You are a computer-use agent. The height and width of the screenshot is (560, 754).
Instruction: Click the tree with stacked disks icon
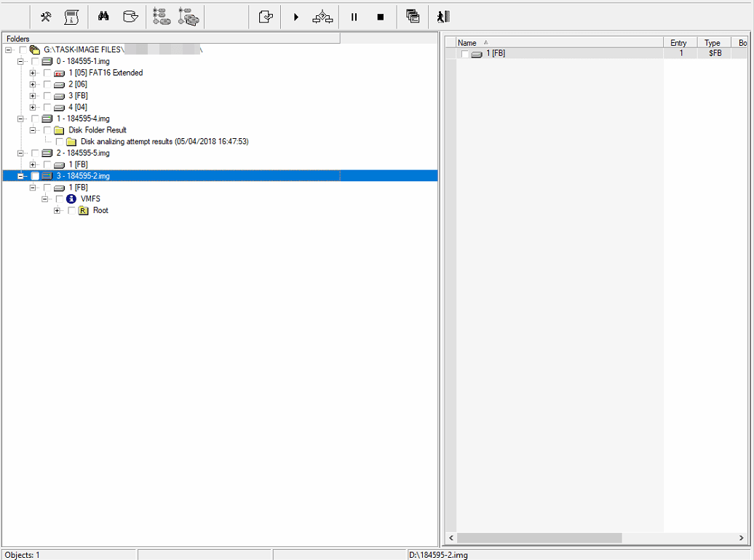(188, 16)
